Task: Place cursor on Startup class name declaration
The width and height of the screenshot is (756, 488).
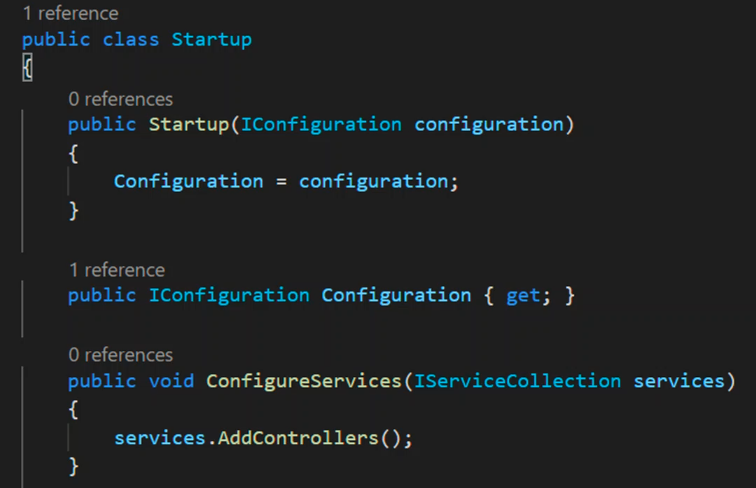Action: (212, 40)
